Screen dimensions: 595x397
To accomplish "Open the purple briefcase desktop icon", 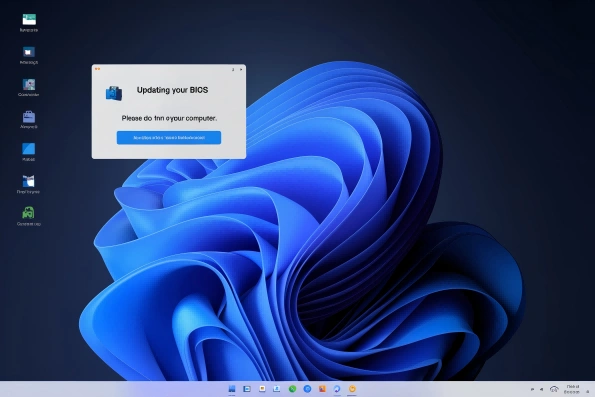I will [x=29, y=117].
